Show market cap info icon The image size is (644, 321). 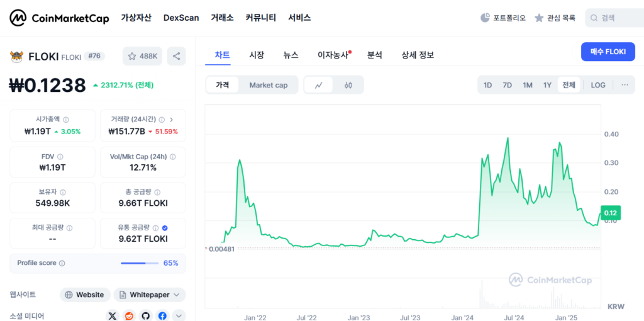tap(65, 120)
